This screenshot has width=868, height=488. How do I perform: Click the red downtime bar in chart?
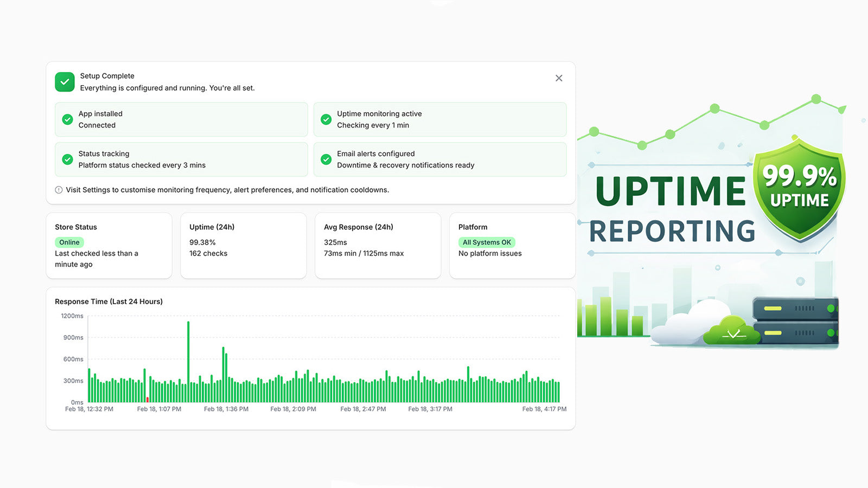[x=148, y=400]
